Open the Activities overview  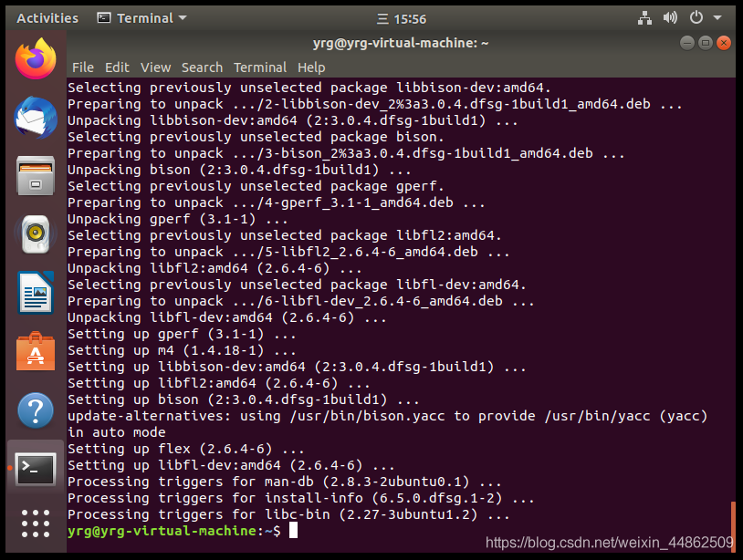(x=47, y=18)
